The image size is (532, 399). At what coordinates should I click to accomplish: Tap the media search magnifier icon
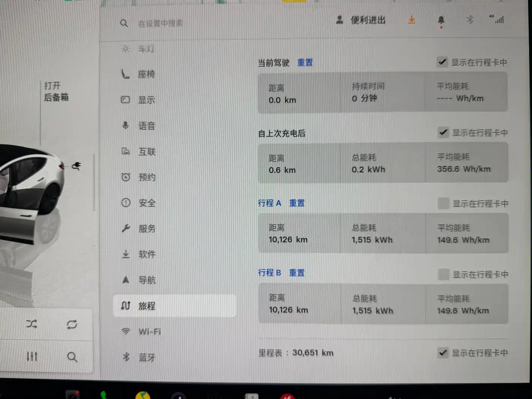[x=72, y=357]
